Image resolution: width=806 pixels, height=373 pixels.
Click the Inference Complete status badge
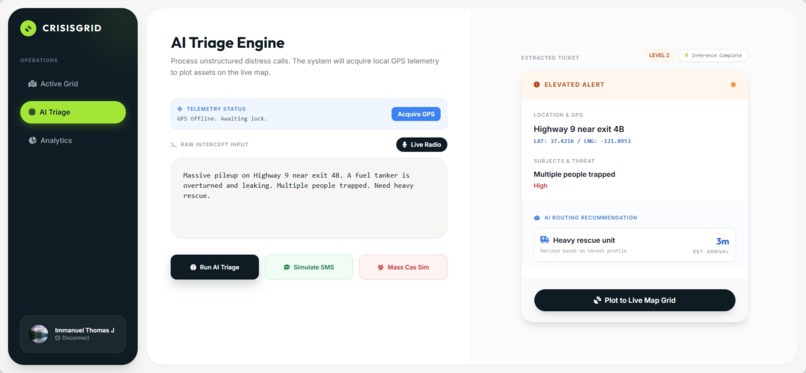(713, 55)
